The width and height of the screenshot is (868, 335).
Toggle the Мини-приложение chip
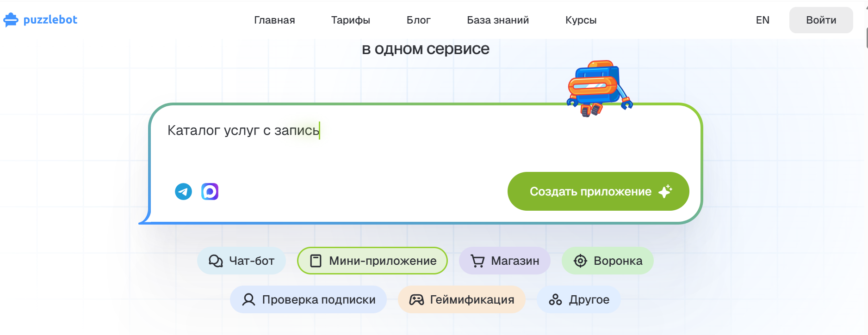(372, 261)
